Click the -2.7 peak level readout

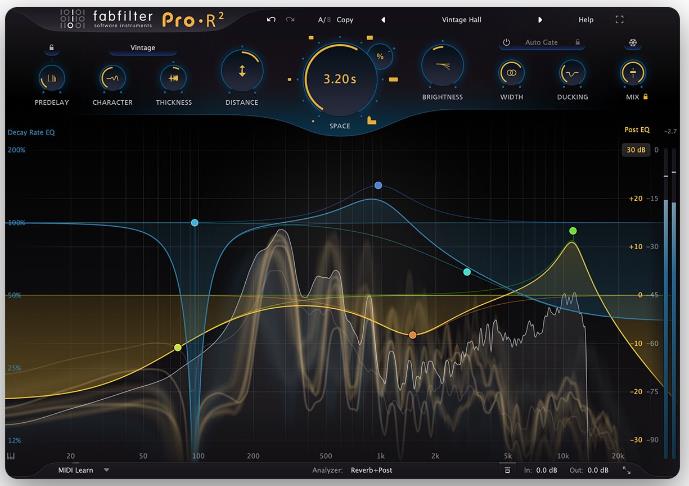click(670, 131)
